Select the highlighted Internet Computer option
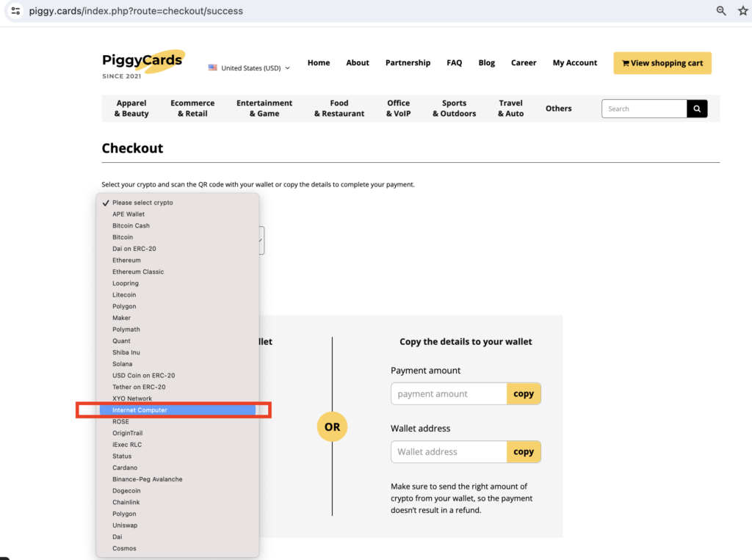The height and width of the screenshot is (560, 752). point(178,410)
